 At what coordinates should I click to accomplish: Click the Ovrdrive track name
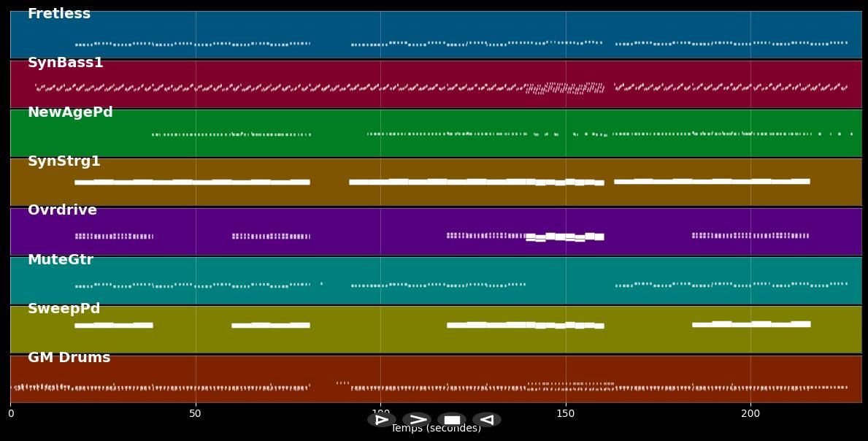tap(62, 210)
